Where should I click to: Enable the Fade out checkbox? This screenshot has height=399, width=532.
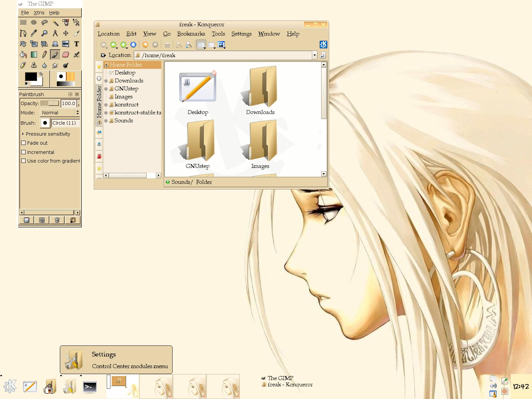tap(24, 143)
